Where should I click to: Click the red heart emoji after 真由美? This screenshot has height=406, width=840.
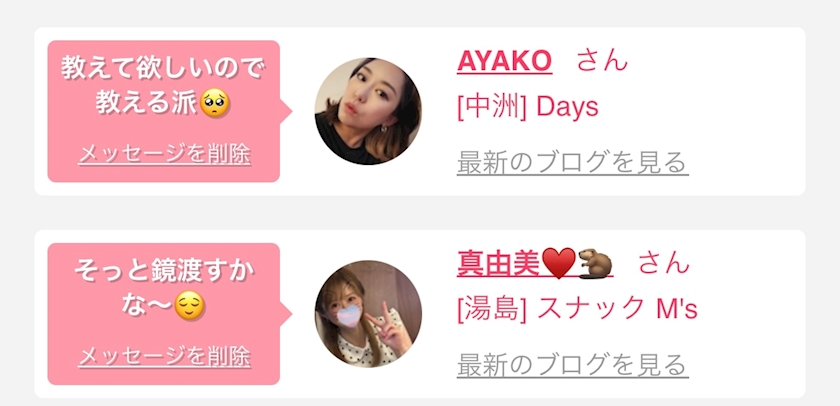click(x=558, y=264)
